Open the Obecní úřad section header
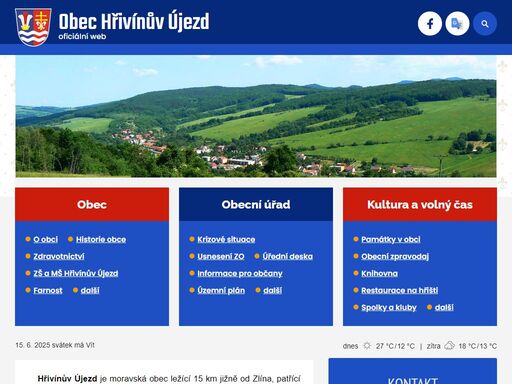 (256, 204)
